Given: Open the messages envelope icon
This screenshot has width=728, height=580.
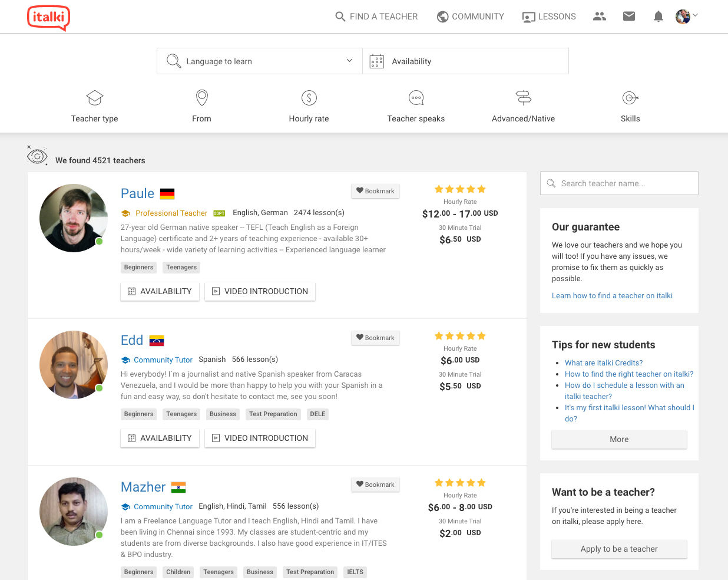Looking at the screenshot, I should 629,17.
